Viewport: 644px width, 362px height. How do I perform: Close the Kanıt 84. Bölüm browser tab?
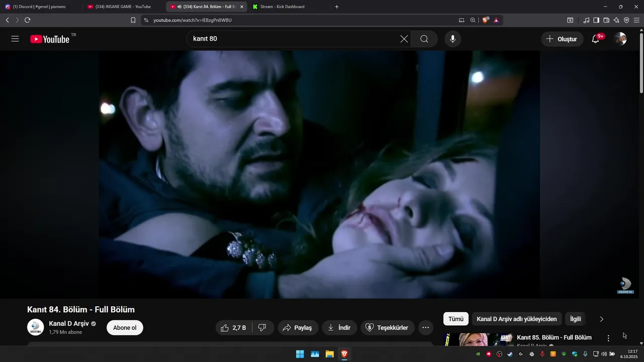coord(242,7)
